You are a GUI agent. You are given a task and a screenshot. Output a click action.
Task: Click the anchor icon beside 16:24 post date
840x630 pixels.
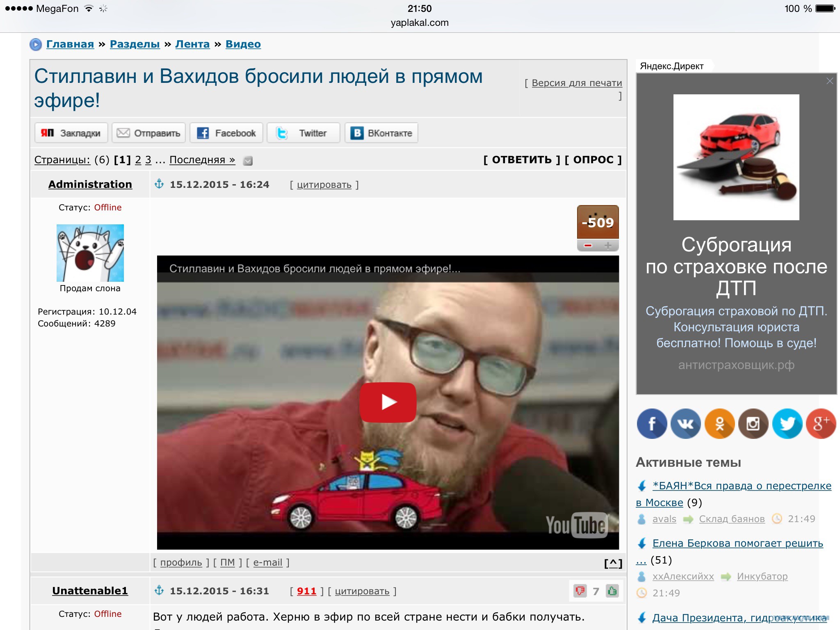159,184
